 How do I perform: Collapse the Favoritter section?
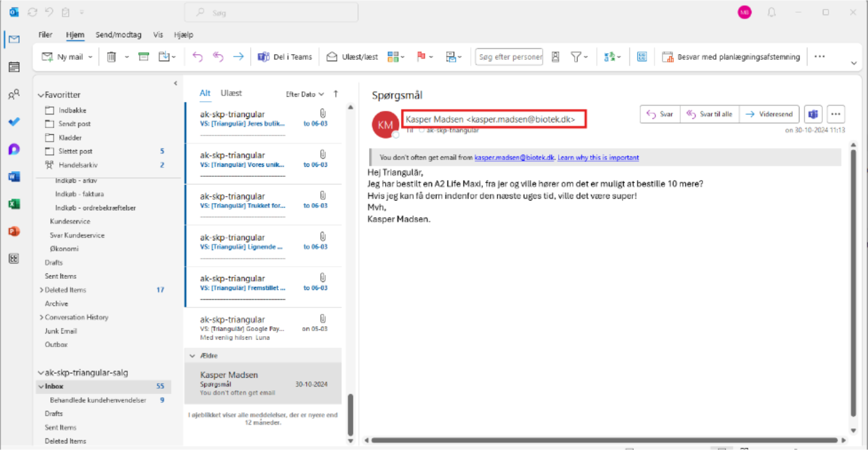41,95
